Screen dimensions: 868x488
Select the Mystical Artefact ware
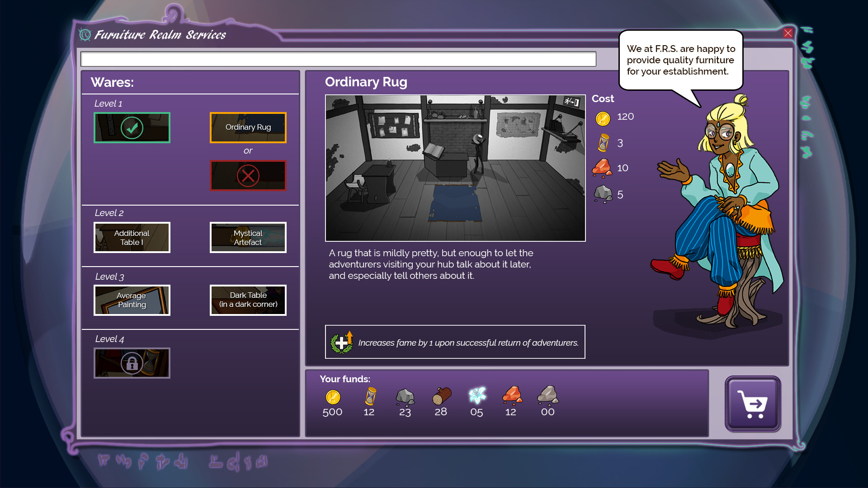pos(248,238)
